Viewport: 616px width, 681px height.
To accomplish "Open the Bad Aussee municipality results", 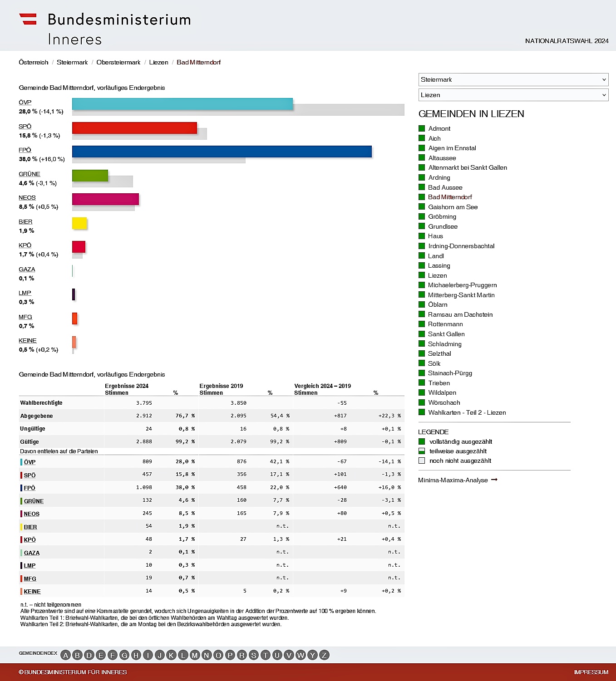I will 445,187.
